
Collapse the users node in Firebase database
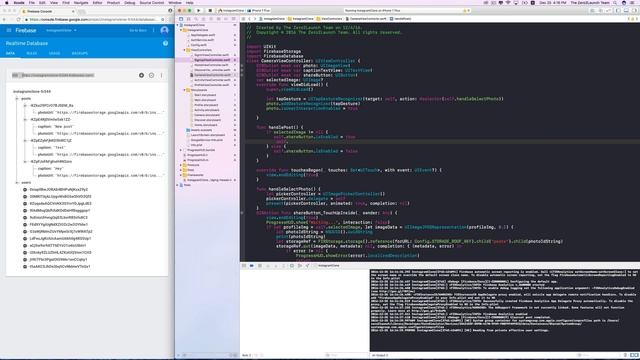[17, 182]
